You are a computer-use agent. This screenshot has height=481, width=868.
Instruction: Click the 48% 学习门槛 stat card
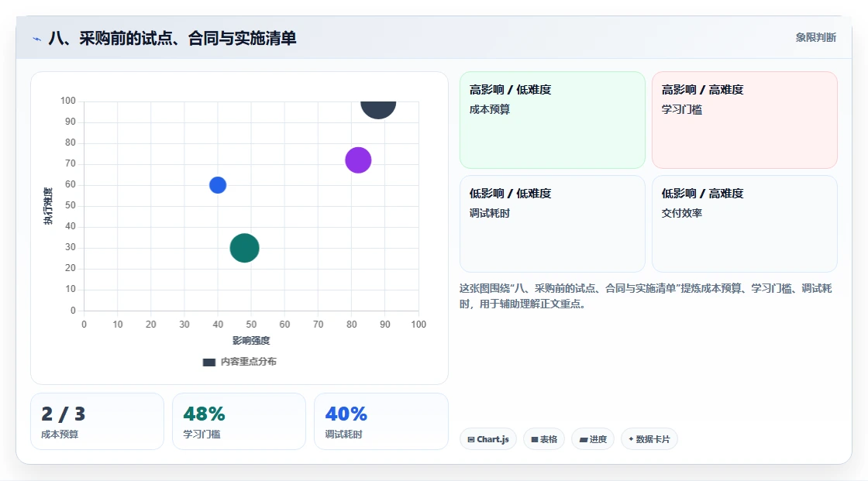point(239,421)
